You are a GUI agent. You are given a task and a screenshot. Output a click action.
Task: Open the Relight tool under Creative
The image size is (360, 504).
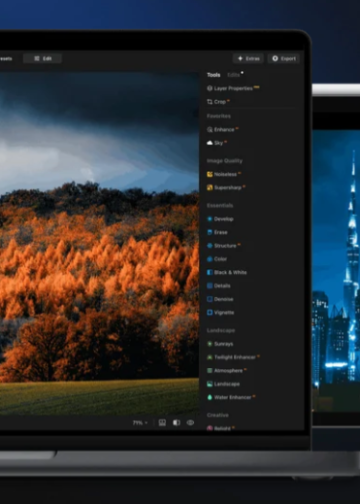point(221,428)
